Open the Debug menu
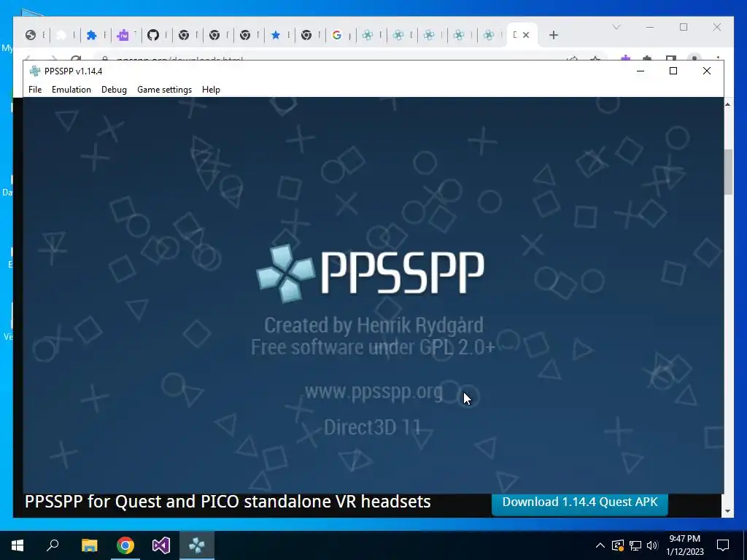Image resolution: width=747 pixels, height=560 pixels. [114, 90]
